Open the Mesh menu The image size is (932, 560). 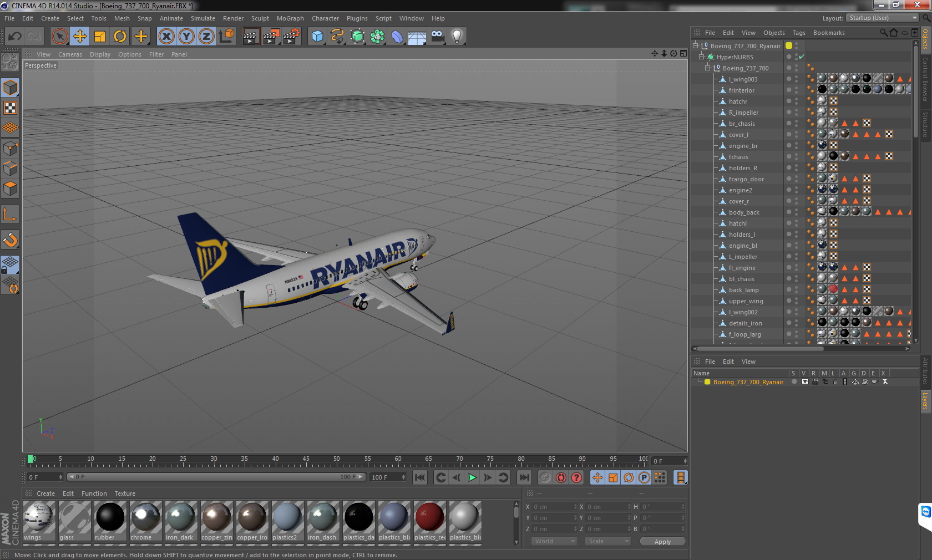tap(122, 18)
